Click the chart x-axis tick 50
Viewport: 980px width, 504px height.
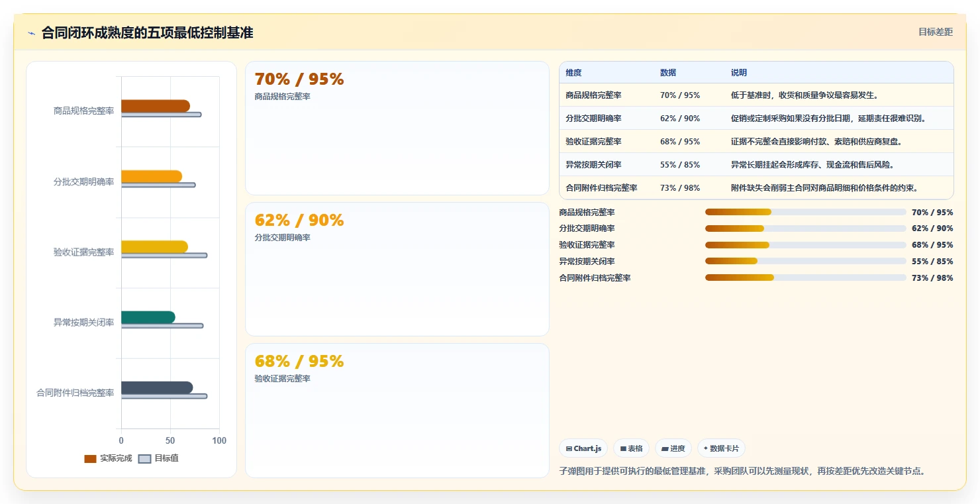point(170,440)
